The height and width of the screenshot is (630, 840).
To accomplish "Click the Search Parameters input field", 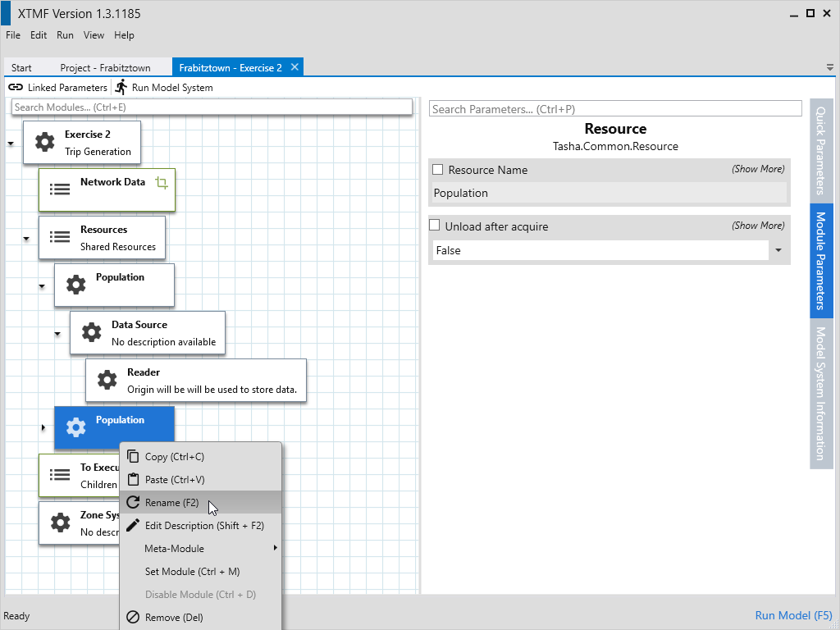I will pyautogui.click(x=614, y=109).
